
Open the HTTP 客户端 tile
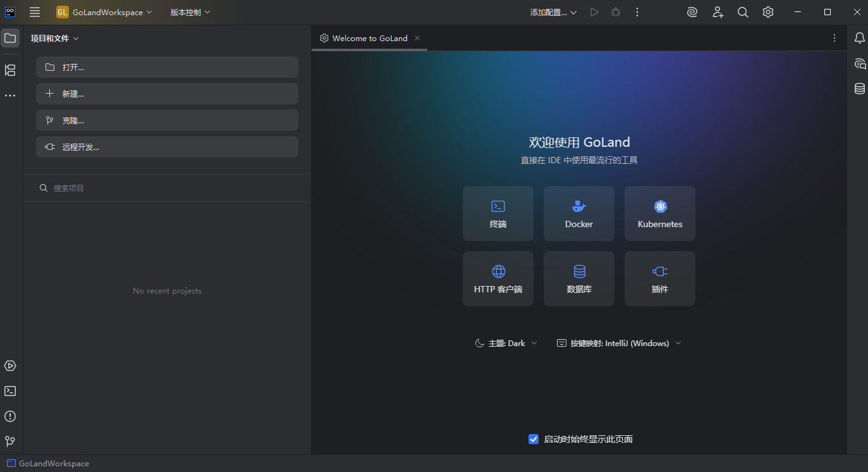pyautogui.click(x=498, y=278)
